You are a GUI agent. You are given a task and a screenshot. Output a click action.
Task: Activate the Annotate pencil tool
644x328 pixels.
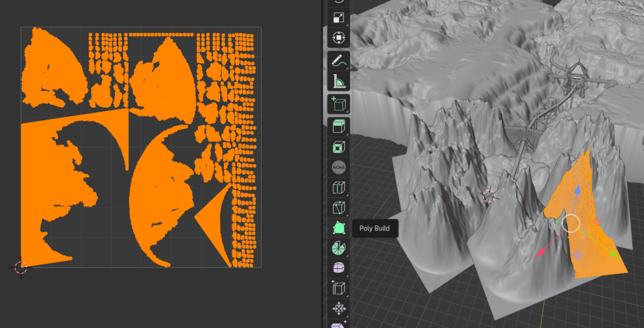(338, 61)
